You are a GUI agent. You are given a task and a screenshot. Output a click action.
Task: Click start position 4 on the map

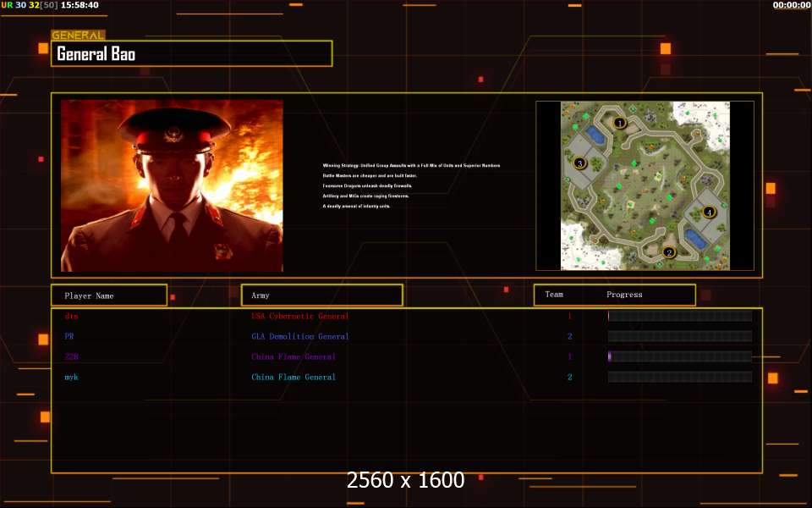(x=710, y=212)
